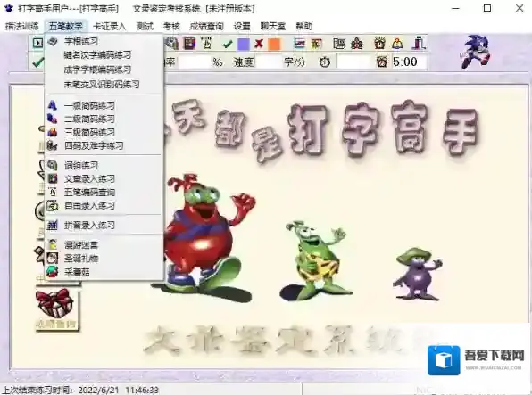Viewport: 532px width, 395px height.
Task: Choose 末笔交叉识别码练习 menu entry
Action: click(x=104, y=84)
